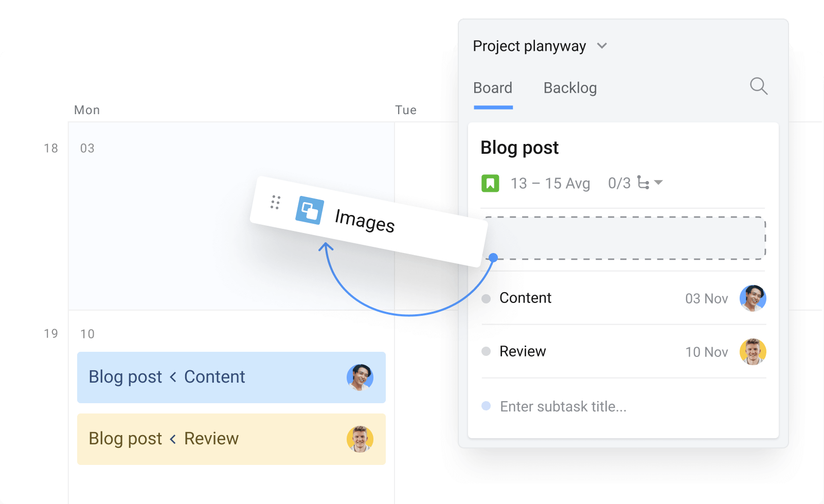Click the Enter subtask title field
This screenshot has width=824, height=504.
click(x=563, y=406)
